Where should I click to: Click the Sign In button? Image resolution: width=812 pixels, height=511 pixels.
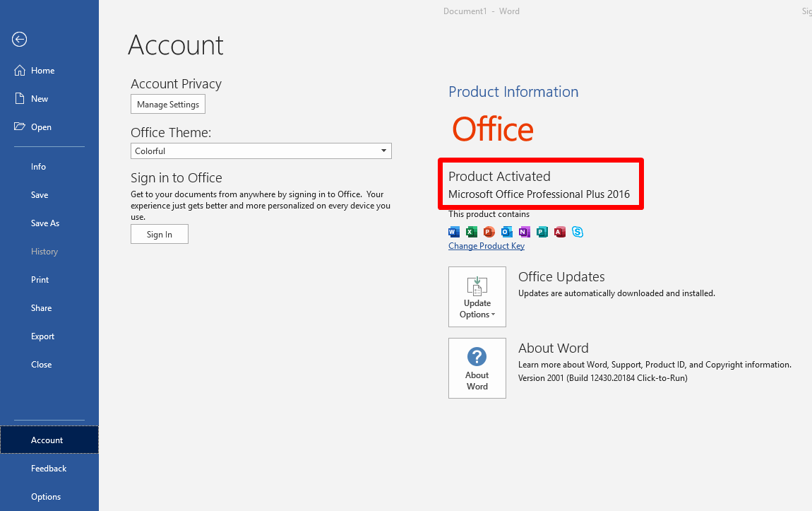pyautogui.click(x=159, y=233)
